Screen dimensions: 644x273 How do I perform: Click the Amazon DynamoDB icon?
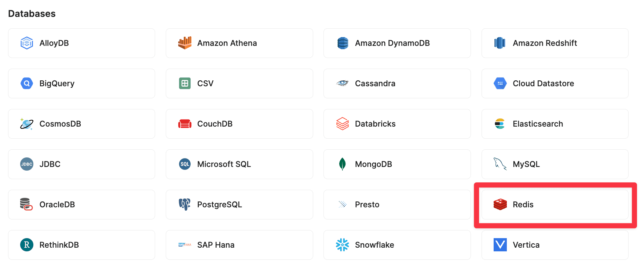point(343,43)
